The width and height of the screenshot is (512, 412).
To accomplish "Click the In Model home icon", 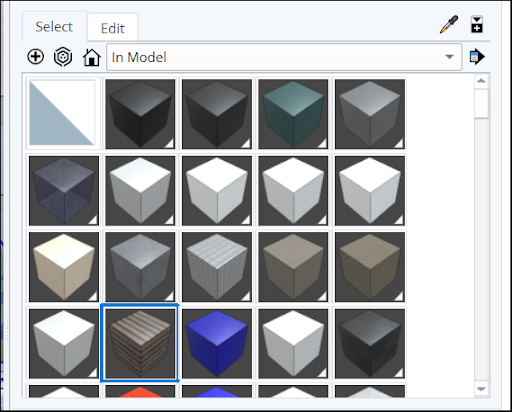I will point(92,57).
